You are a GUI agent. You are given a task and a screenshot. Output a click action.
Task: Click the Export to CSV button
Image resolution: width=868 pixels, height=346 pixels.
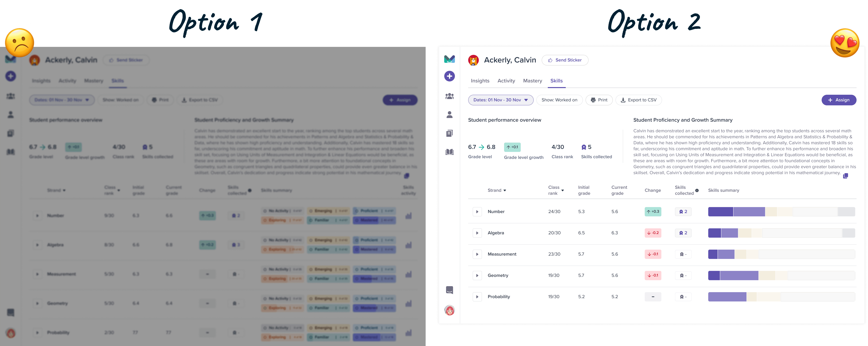click(x=638, y=100)
